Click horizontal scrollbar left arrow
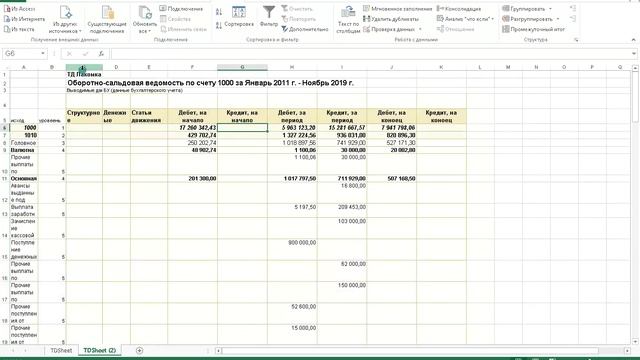Image resolution: width=640 pixels, height=360 pixels. [x=218, y=351]
